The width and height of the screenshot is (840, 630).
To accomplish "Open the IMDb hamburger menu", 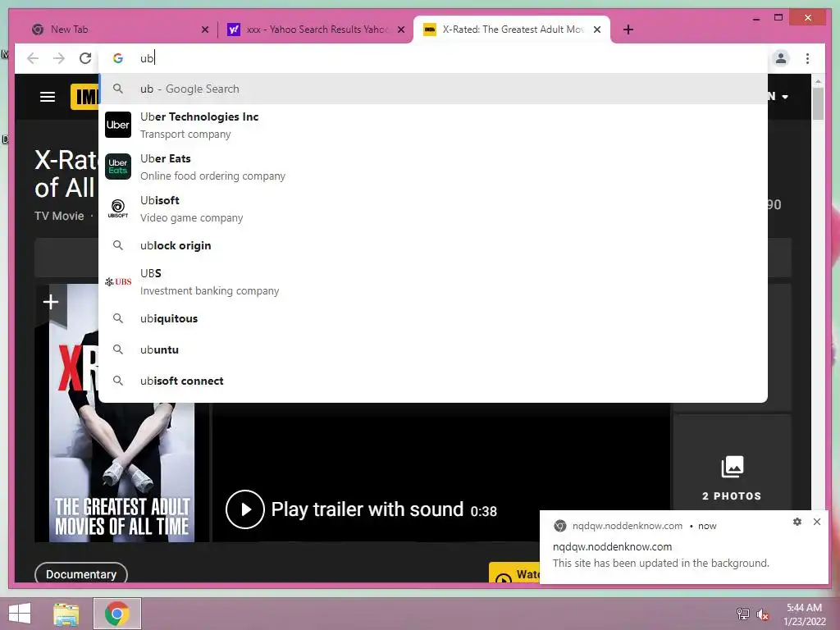I will [x=48, y=97].
